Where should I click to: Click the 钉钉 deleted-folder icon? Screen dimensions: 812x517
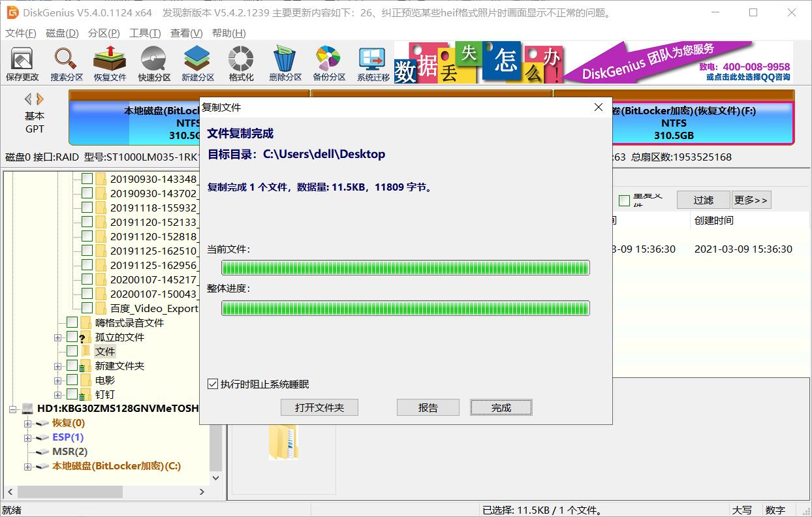click(86, 394)
